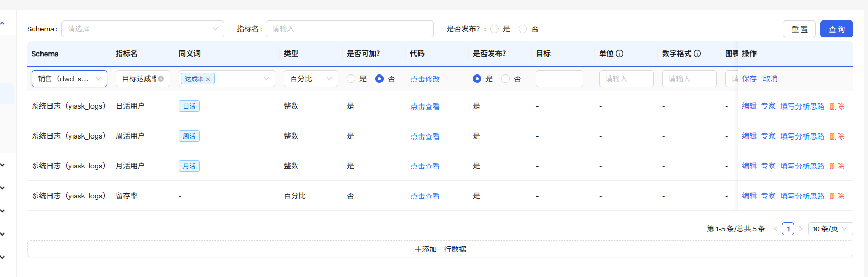Open the 百分比 type dropdown
Screen dimensions: 868x277
click(x=311, y=79)
